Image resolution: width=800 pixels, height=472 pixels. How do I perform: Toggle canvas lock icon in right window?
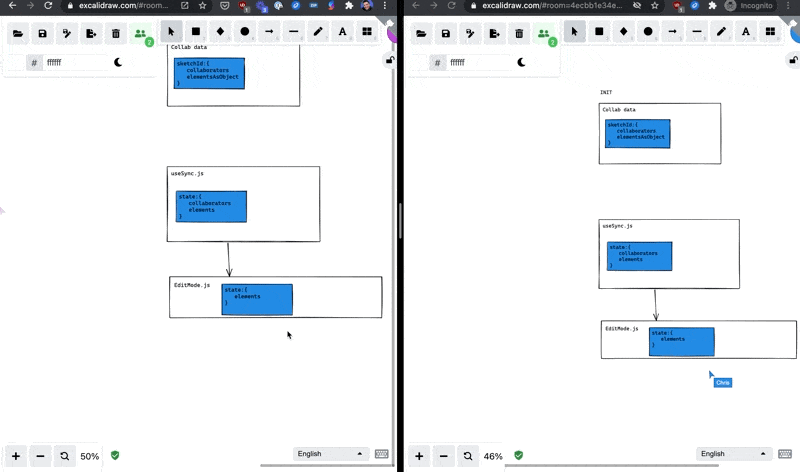point(793,60)
